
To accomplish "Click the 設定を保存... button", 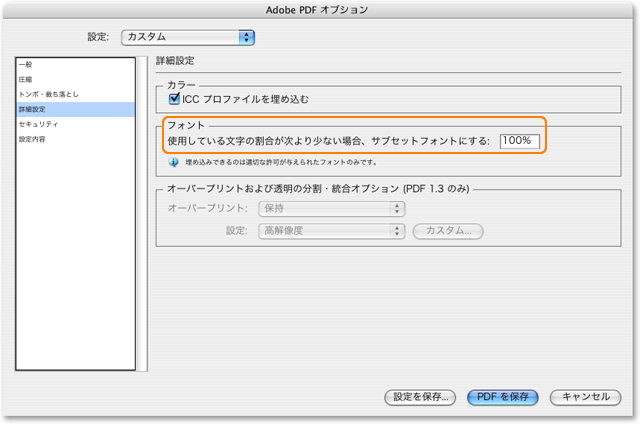I will [421, 396].
